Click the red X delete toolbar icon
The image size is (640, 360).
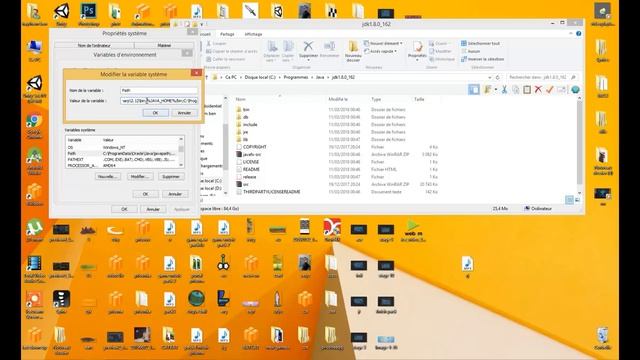click(538, 89)
